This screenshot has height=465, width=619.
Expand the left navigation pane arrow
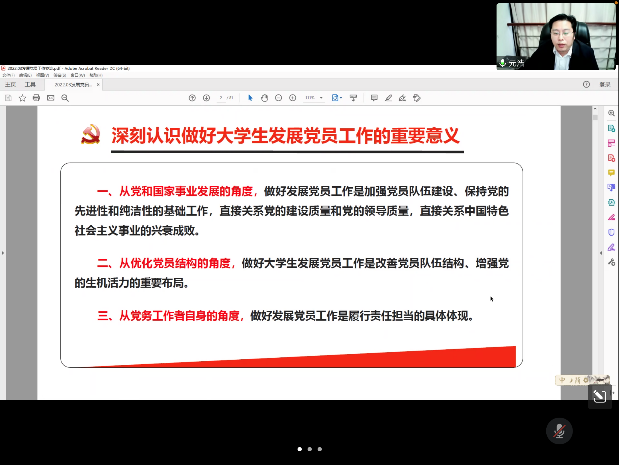[x=3, y=253]
